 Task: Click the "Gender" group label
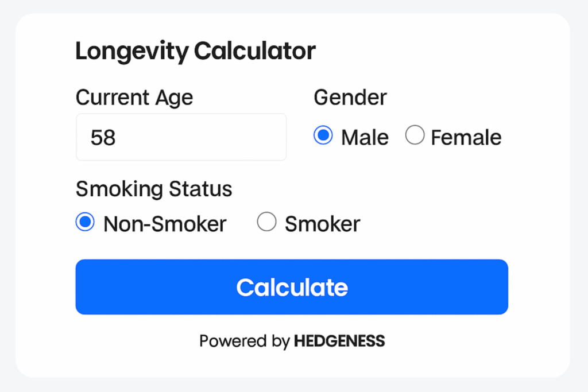350,98
